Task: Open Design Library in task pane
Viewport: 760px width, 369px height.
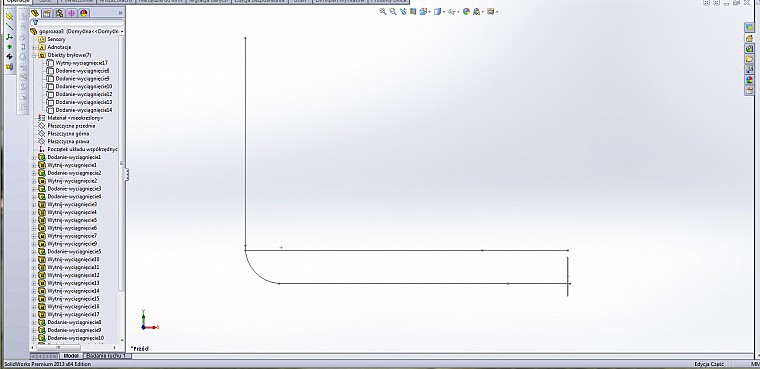Action: click(x=749, y=48)
